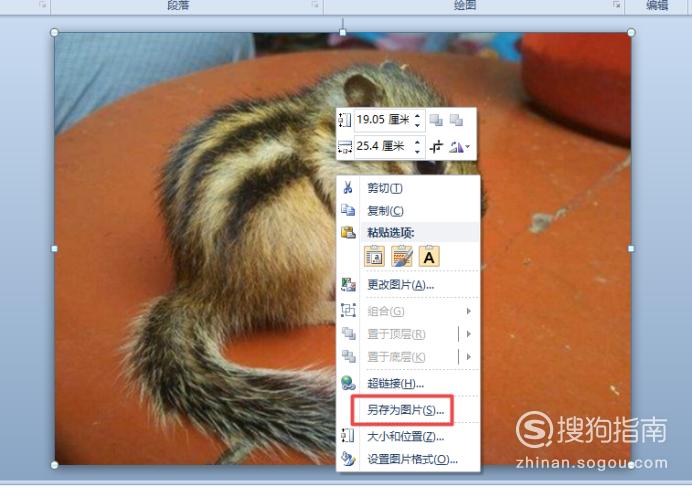Click the Format Picture icon
Viewport: 692px width, 497px height.
click(348, 459)
